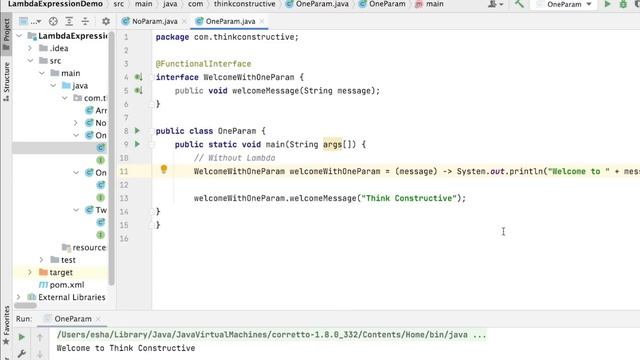Screen dimensions: 640x360
Task: Click the Project tree horizontal scrollbar
Action: click(x=25, y=305)
